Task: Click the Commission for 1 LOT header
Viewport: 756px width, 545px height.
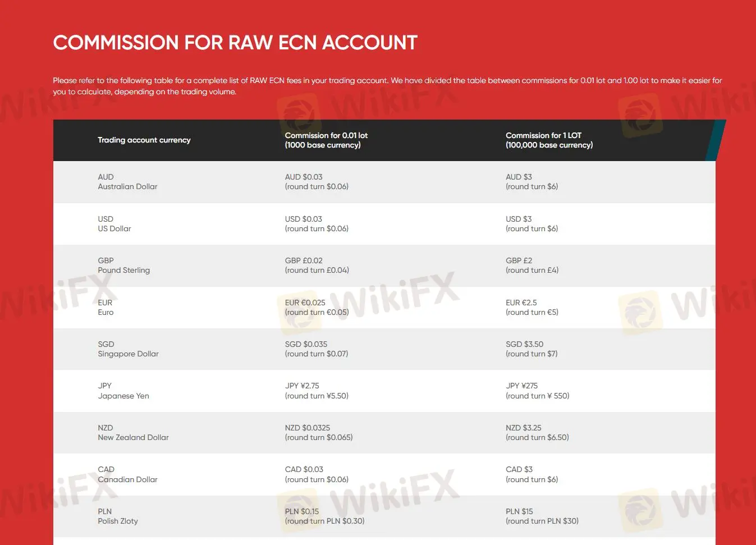Action: pos(549,140)
